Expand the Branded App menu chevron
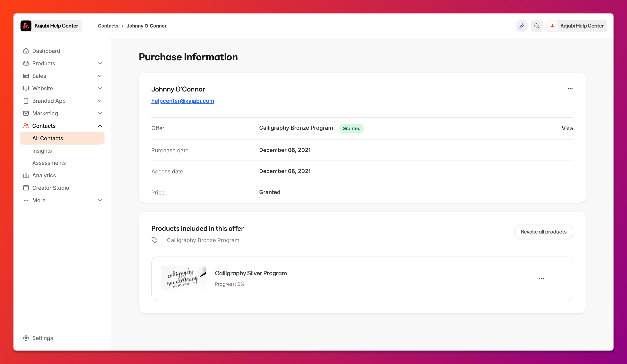Image resolution: width=627 pixels, height=364 pixels. coord(100,101)
